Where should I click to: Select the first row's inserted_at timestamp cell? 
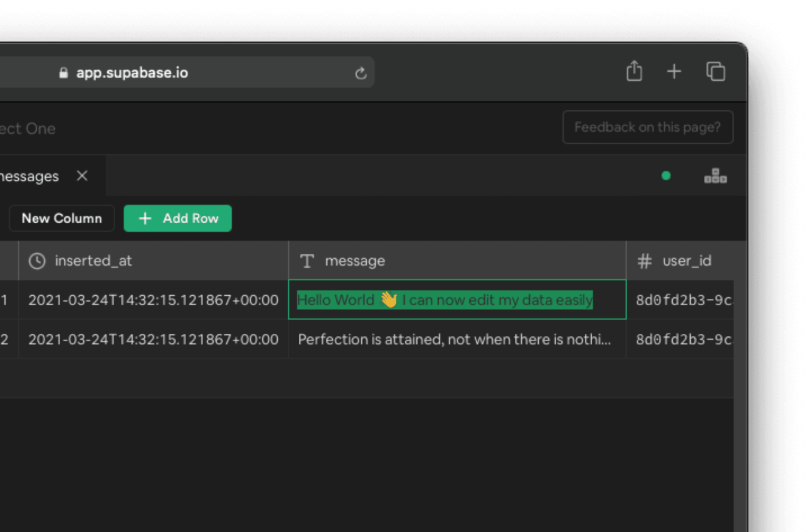tap(153, 300)
